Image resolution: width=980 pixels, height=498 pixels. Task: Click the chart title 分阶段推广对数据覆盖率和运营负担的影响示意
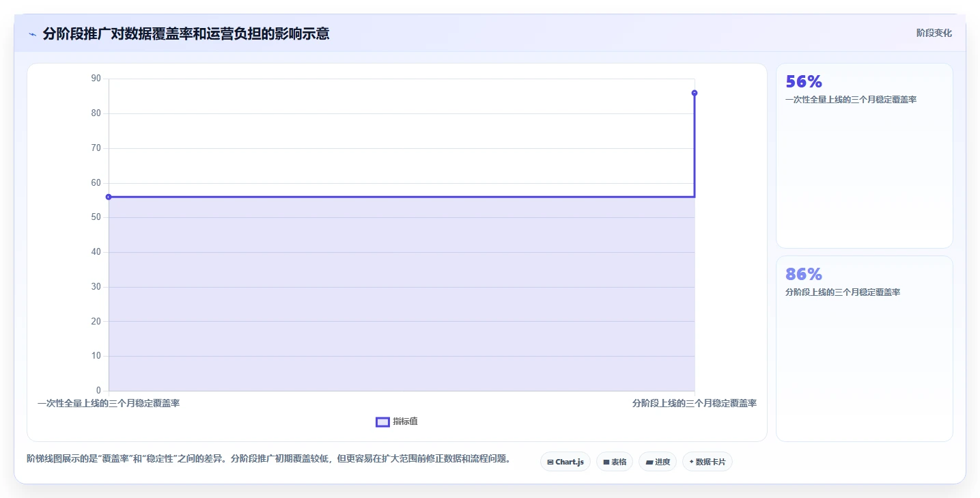click(x=186, y=33)
